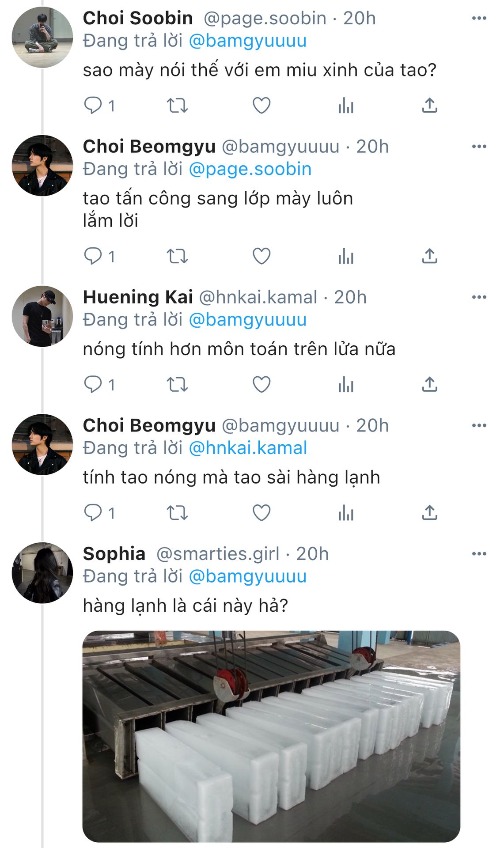
Task: Open more options on Choi Soobin's tweet
Action: 479,18
